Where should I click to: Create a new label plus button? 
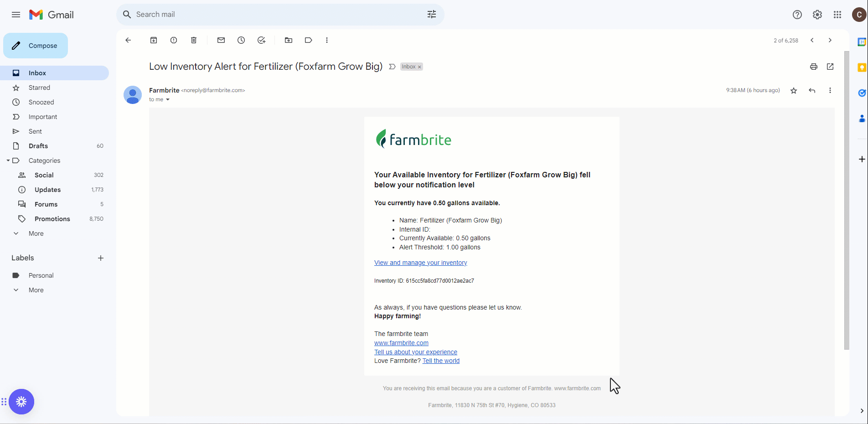[101, 258]
